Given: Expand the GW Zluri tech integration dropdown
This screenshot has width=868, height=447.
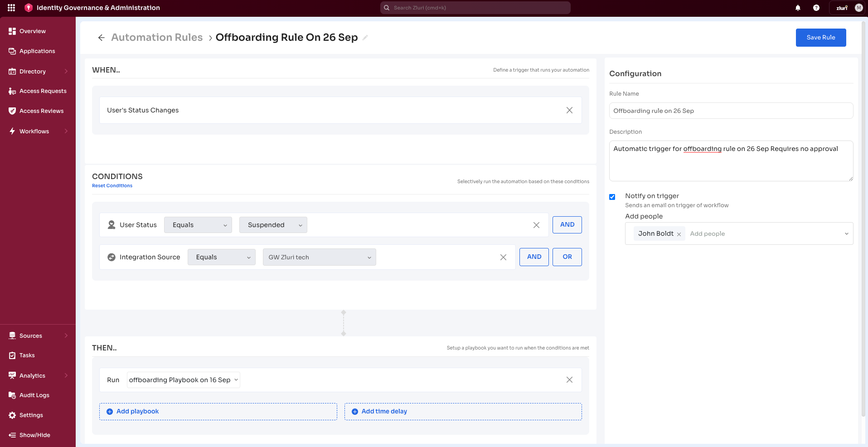Looking at the screenshot, I should pos(319,257).
